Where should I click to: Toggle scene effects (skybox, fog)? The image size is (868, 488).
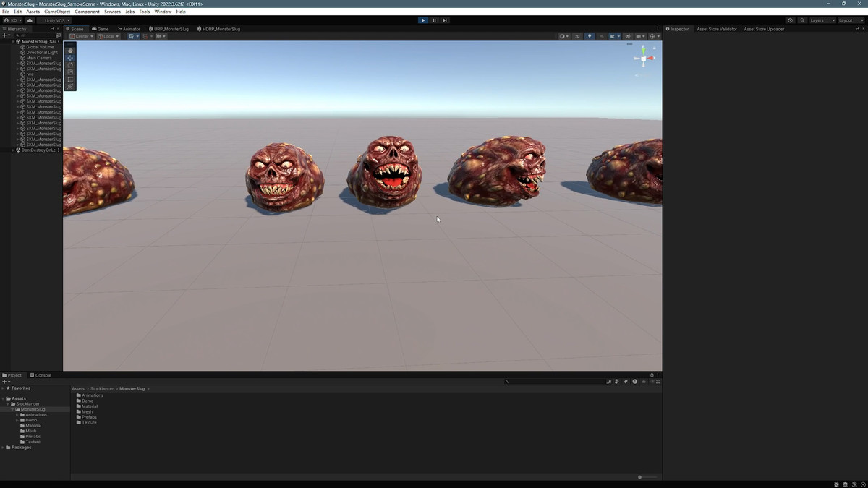coord(614,36)
